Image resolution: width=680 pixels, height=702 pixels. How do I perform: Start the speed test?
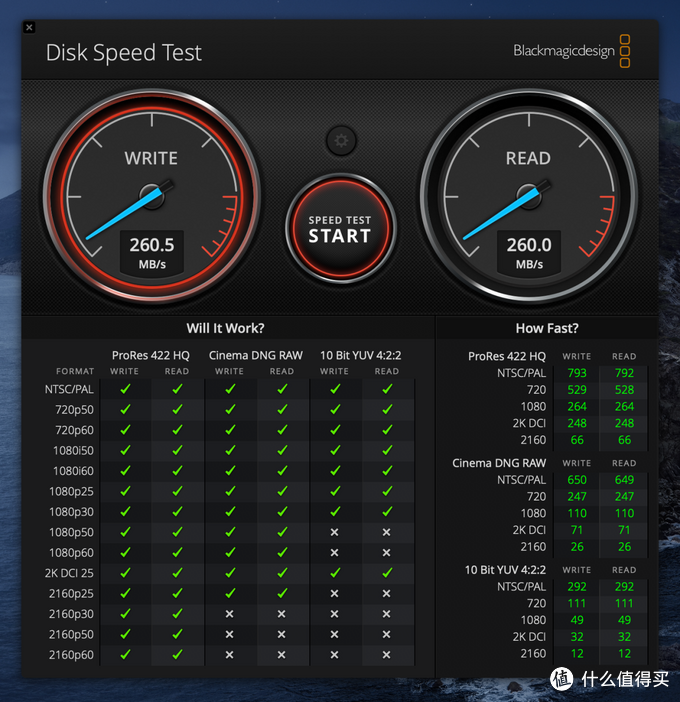click(x=340, y=229)
